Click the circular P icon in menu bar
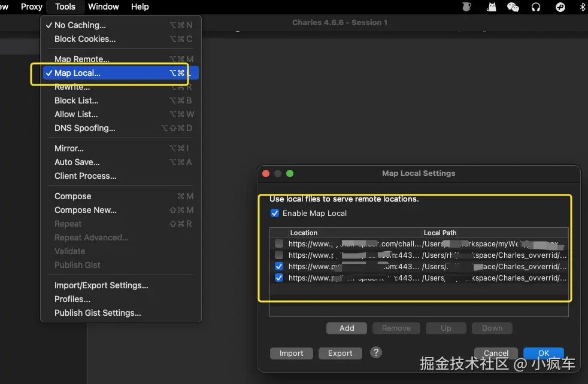Image resolution: width=588 pixels, height=384 pixels. coord(560,7)
